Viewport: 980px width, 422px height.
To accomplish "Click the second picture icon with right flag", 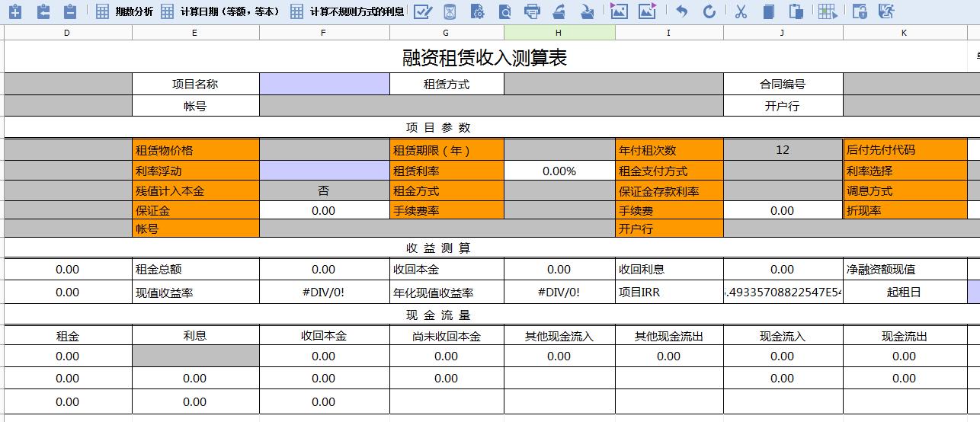I will tap(647, 11).
